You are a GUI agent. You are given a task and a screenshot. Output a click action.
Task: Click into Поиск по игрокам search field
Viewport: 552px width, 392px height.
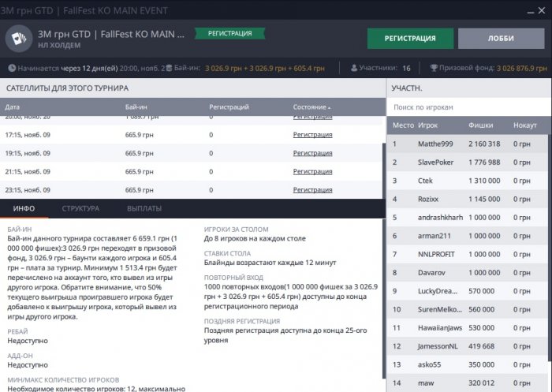[468, 107]
